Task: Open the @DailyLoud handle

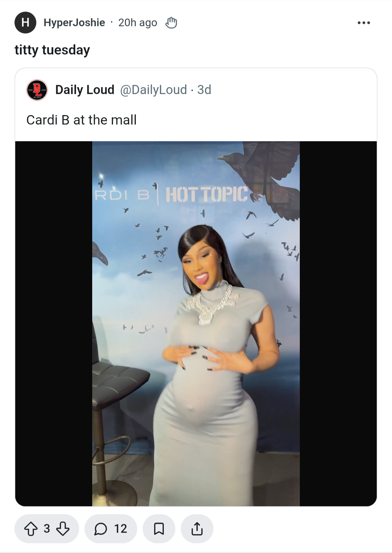Action: pos(154,90)
